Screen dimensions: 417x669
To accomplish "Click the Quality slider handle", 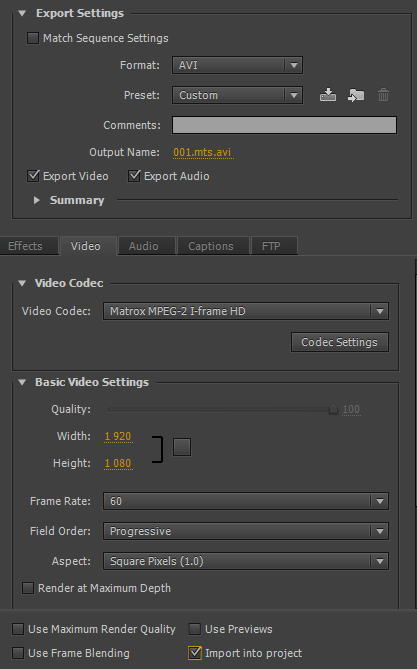I will tap(333, 409).
